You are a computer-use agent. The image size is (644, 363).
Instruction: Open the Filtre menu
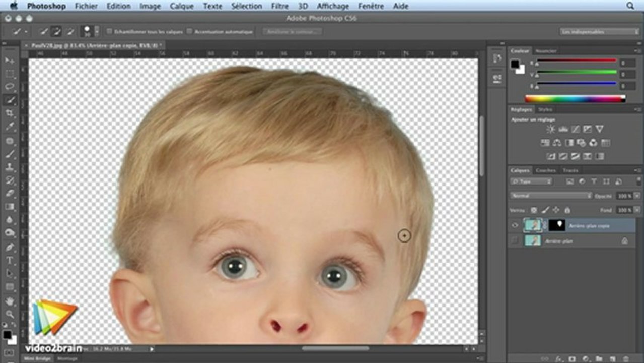click(x=280, y=6)
